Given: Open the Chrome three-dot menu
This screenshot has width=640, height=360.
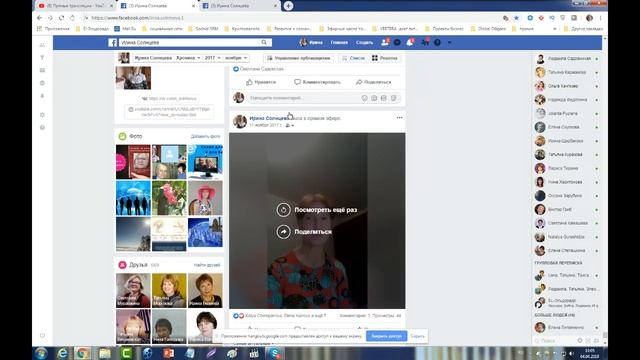Looking at the screenshot, I should pyautogui.click(x=600, y=18).
